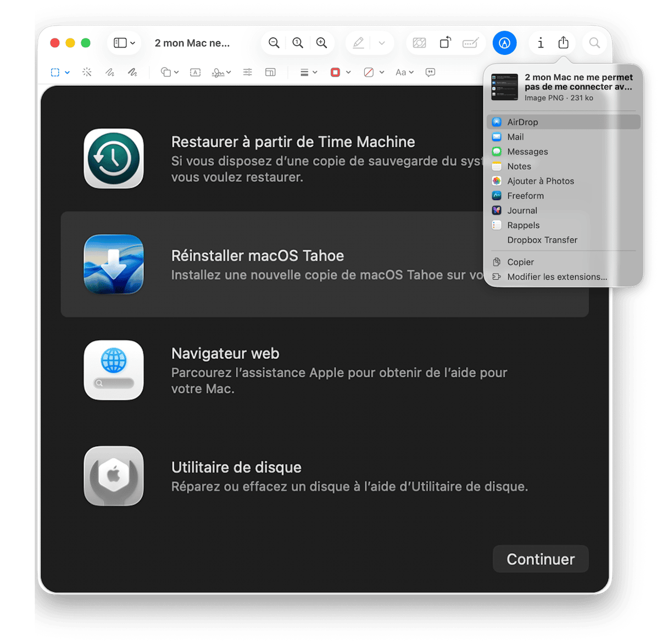The height and width of the screenshot is (644, 668).
Task: Select Ajouter à Photos
Action: pyautogui.click(x=564, y=181)
